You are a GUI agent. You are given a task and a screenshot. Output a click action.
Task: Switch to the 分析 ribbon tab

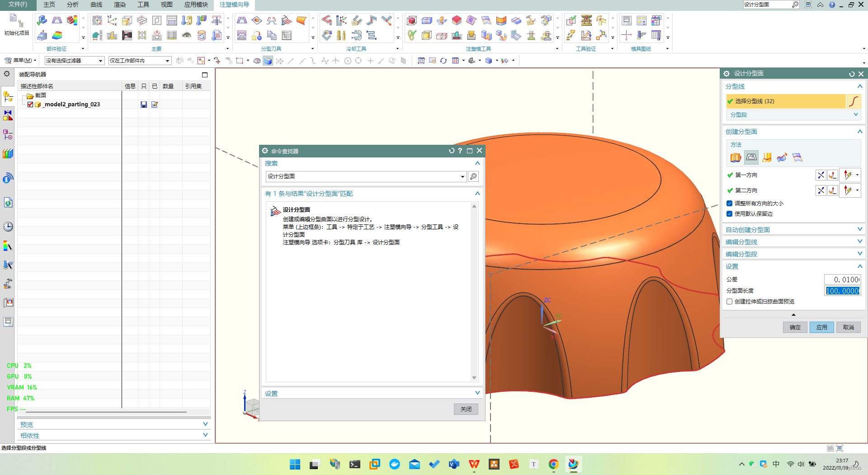point(73,5)
